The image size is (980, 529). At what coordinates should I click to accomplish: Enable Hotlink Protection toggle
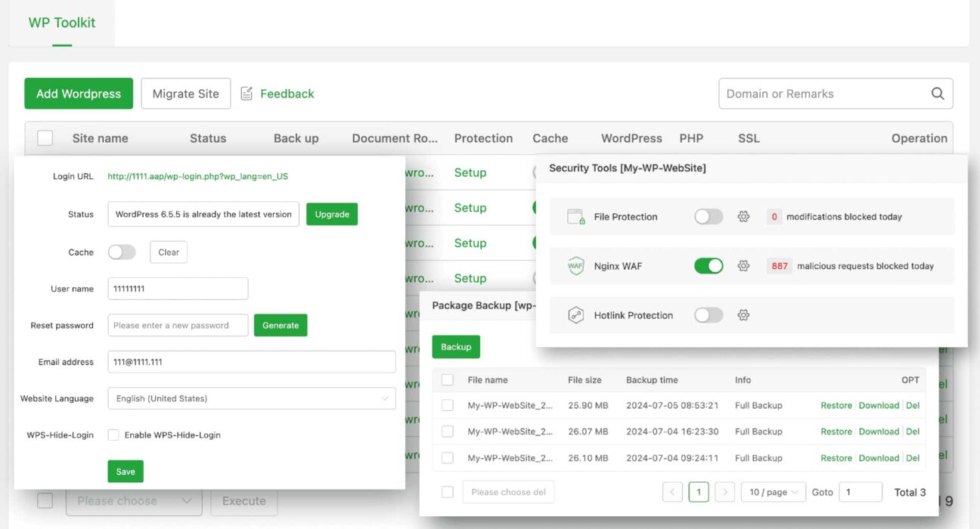coord(709,315)
